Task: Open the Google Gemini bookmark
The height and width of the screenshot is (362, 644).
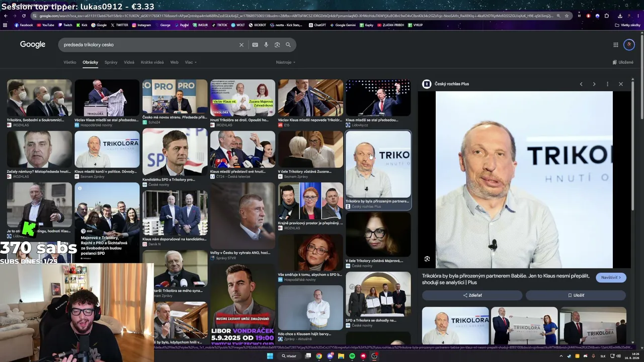Action: pos(343,25)
